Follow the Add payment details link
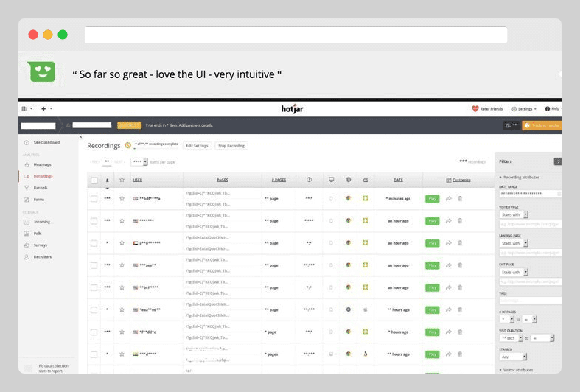580x392 pixels. pyautogui.click(x=195, y=125)
